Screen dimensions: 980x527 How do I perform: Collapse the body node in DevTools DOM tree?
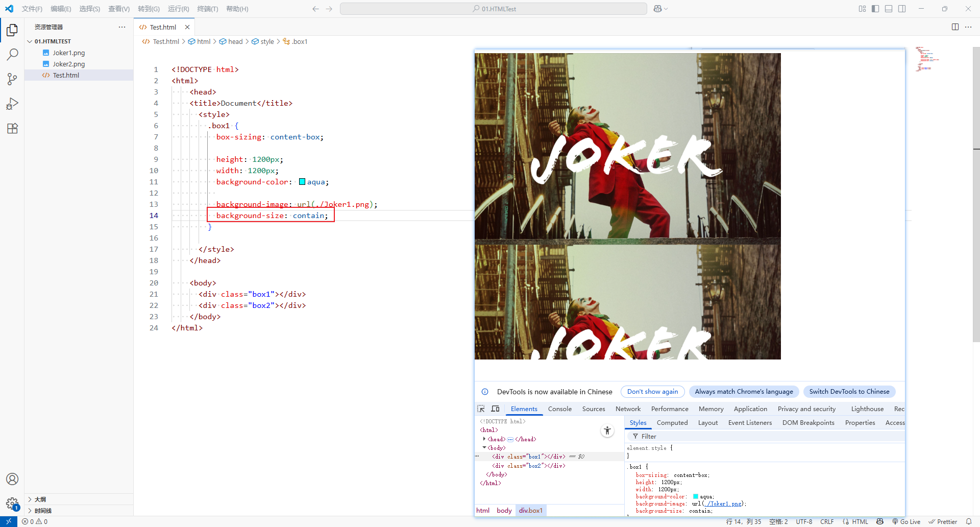tap(484, 447)
